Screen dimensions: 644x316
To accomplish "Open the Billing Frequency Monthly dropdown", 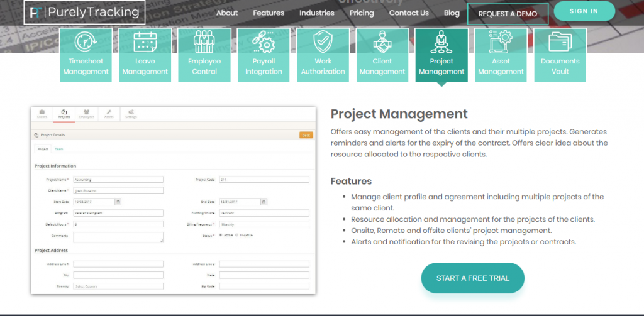I will [264, 224].
